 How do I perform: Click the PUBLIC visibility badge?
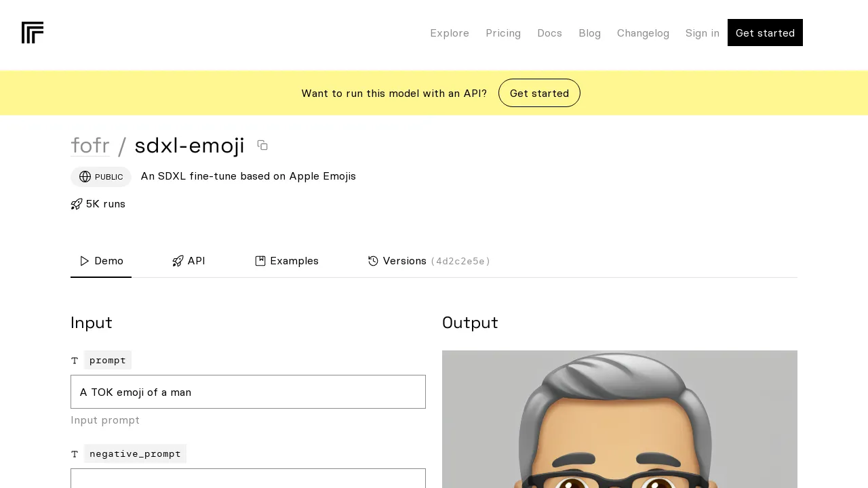101,177
